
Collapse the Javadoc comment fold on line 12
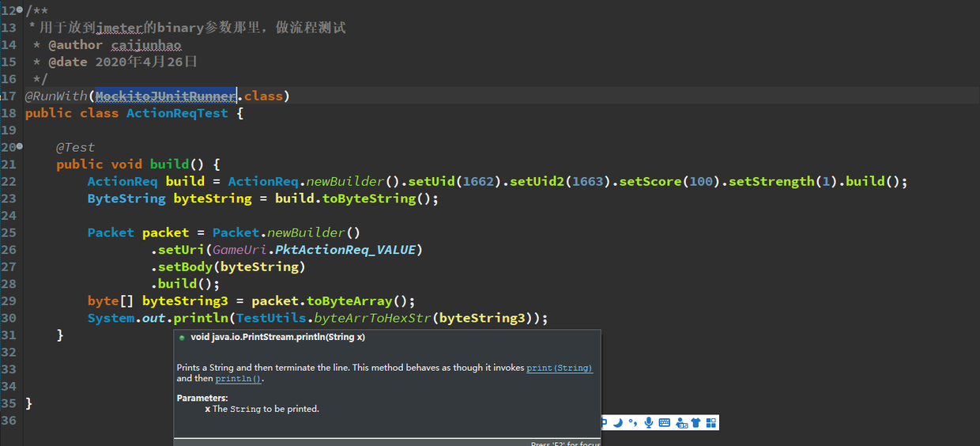[20, 10]
